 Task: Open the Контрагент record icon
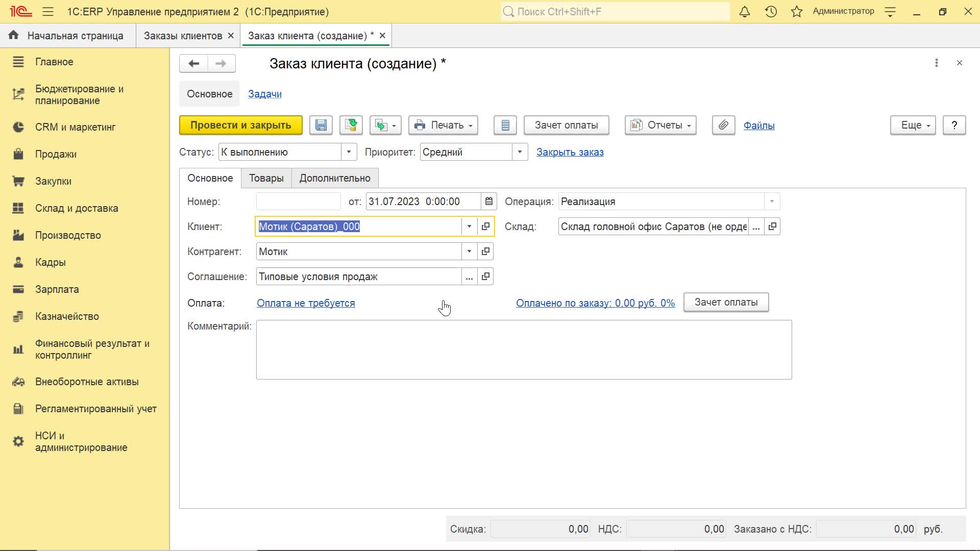485,251
